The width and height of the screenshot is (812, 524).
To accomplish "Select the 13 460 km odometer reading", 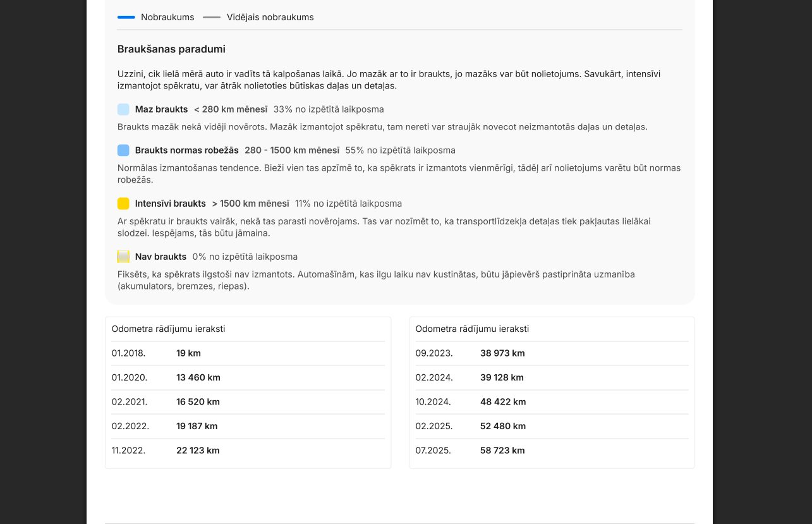I will (198, 378).
